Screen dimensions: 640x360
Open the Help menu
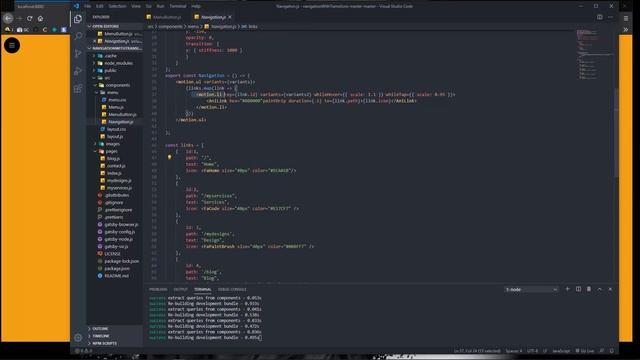click(x=196, y=6)
